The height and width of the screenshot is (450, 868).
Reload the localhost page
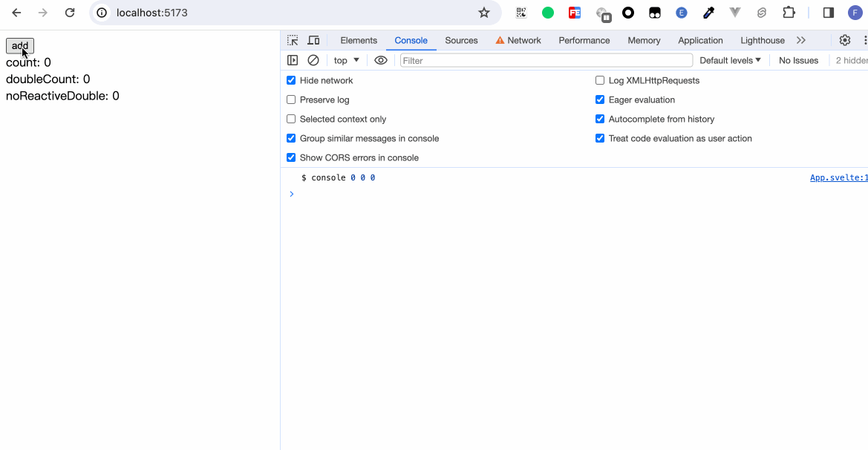(70, 13)
